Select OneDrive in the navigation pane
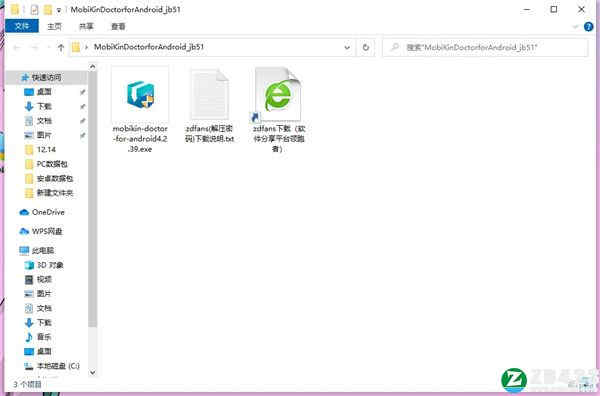The width and height of the screenshot is (600, 396). pos(48,212)
